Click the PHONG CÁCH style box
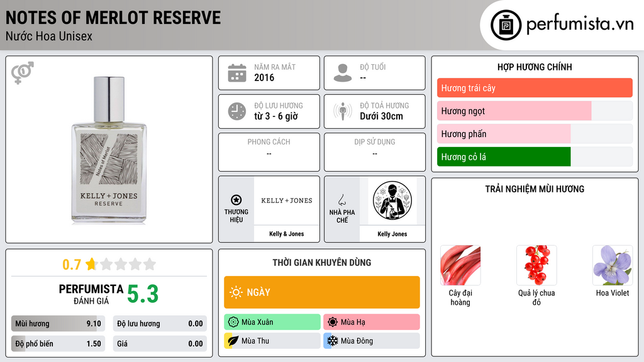Image resolution: width=644 pixels, height=362 pixels. (269, 152)
